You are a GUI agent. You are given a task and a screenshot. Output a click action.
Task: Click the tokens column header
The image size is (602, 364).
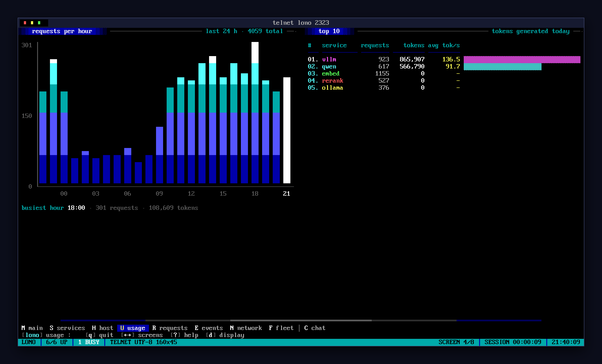click(x=414, y=45)
